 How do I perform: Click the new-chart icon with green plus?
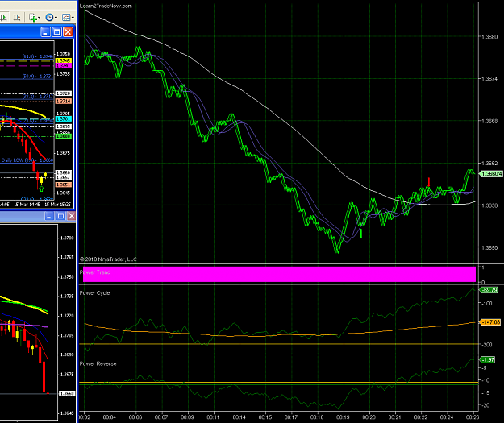pos(33,17)
